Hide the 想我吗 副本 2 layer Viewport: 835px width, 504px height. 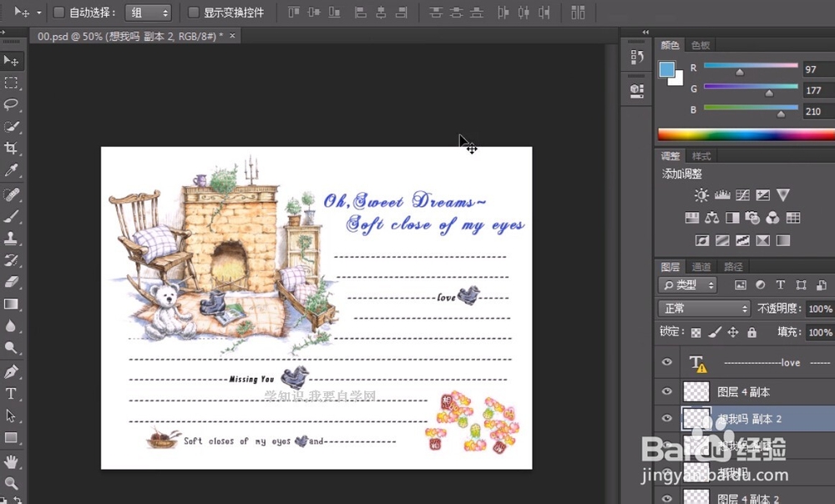[x=666, y=418]
